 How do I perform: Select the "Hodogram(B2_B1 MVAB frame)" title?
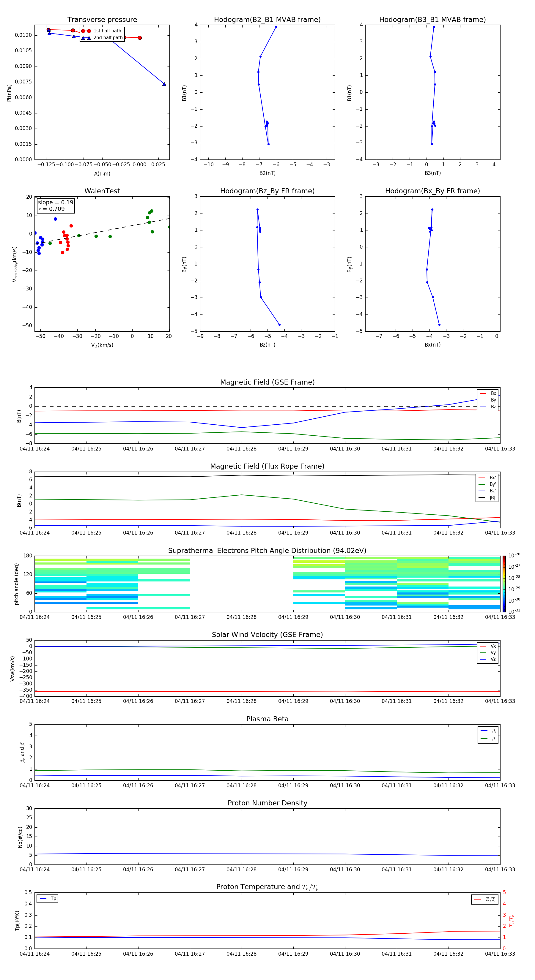[x=267, y=19]
